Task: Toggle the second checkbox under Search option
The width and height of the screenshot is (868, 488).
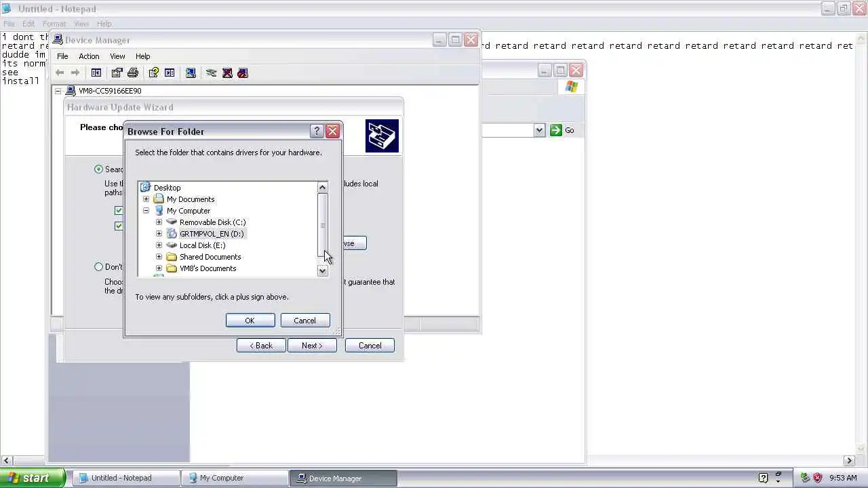Action: click(x=119, y=226)
